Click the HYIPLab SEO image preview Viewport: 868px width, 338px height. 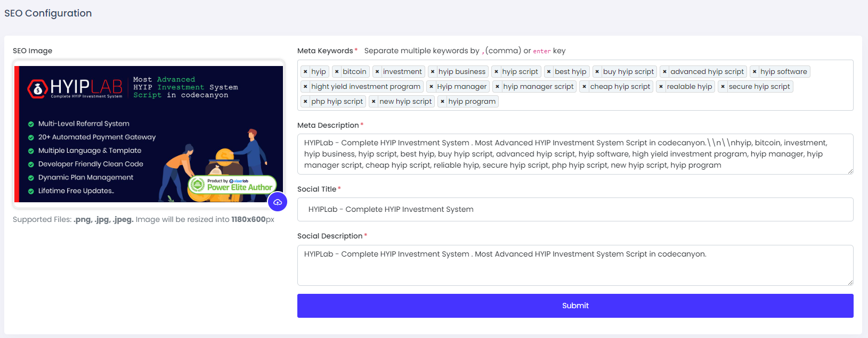pos(149,134)
